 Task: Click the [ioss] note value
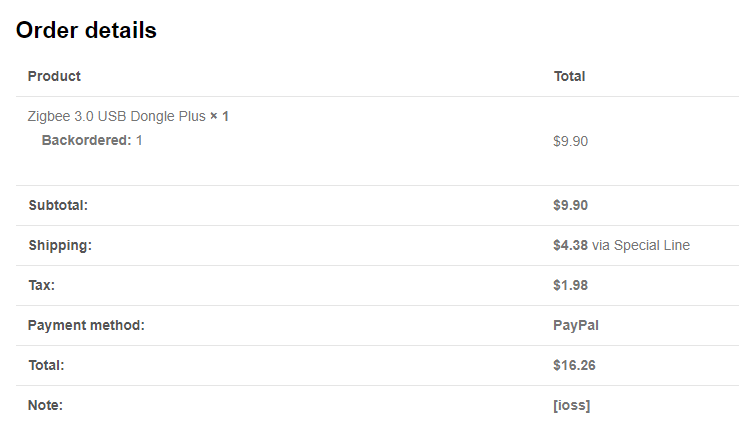click(x=572, y=406)
